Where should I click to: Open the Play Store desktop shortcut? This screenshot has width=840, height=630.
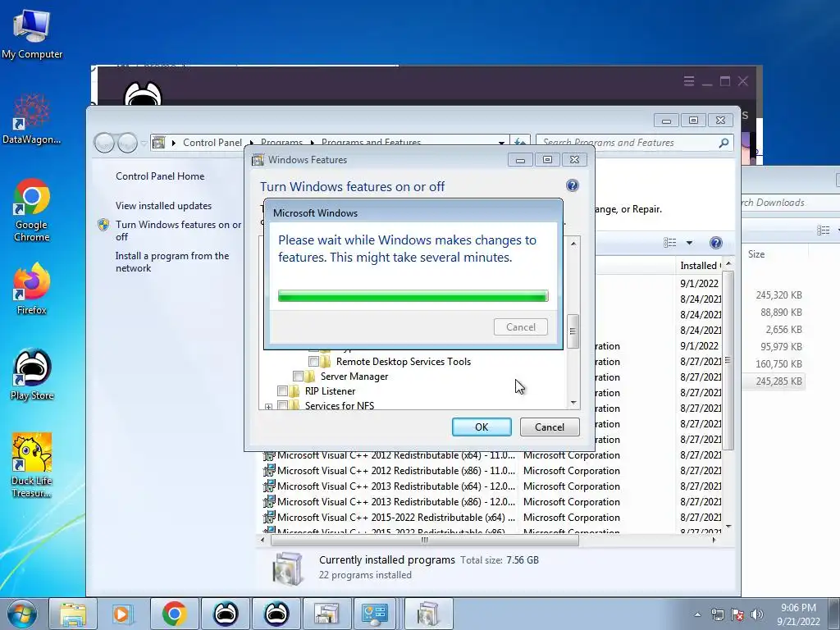[32, 375]
